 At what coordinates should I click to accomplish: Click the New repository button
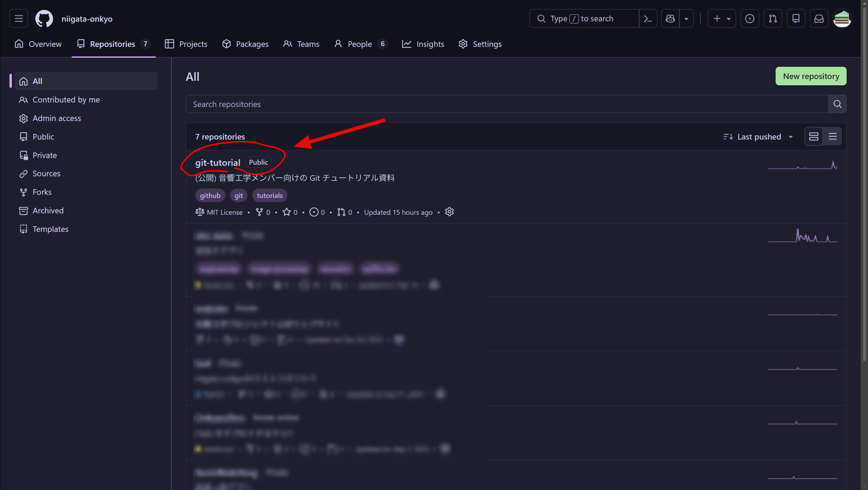[811, 76]
